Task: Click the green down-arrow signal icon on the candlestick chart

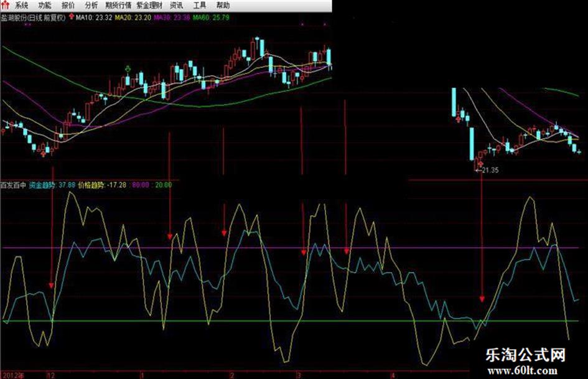Action: [128, 69]
